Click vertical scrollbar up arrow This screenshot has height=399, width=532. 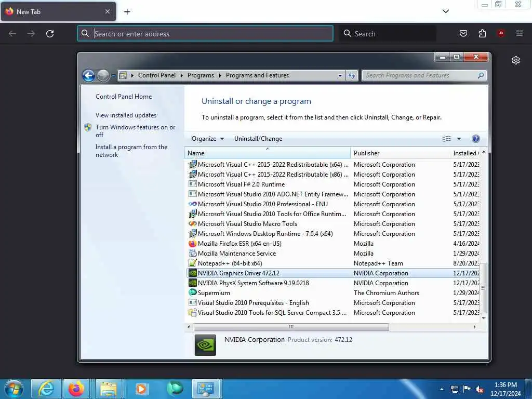click(484, 152)
